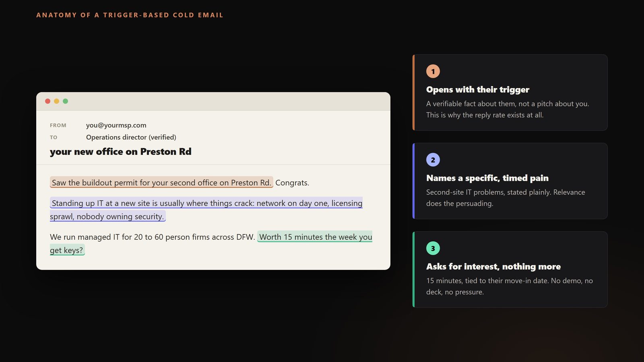Screen dimensions: 644x362
Task: Click 'Second-site IT problems, stated plainly' description
Action: [506, 198]
